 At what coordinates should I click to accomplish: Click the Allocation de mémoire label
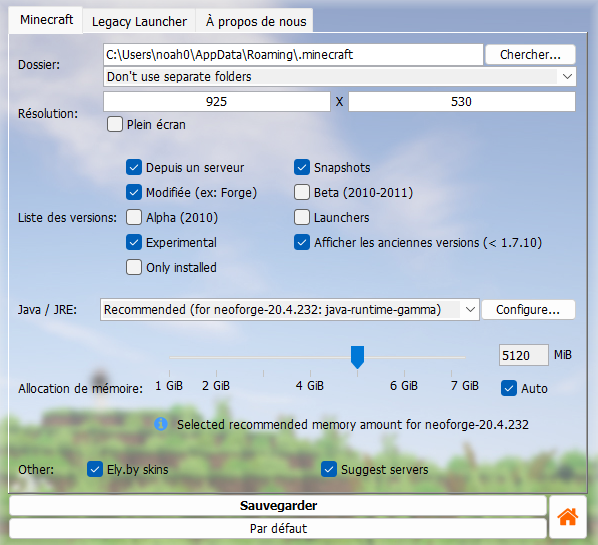pos(80,389)
